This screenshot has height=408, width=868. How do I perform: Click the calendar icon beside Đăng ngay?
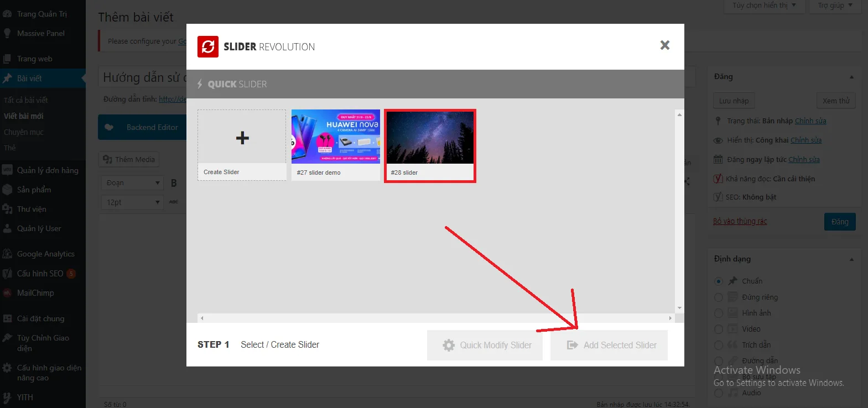pos(718,159)
